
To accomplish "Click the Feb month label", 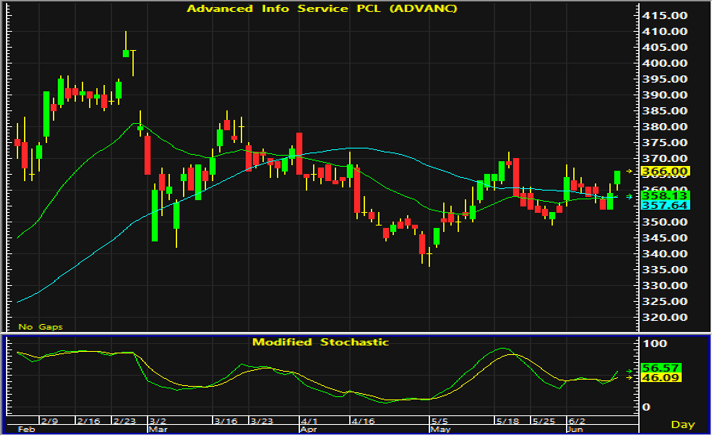I will [26, 429].
